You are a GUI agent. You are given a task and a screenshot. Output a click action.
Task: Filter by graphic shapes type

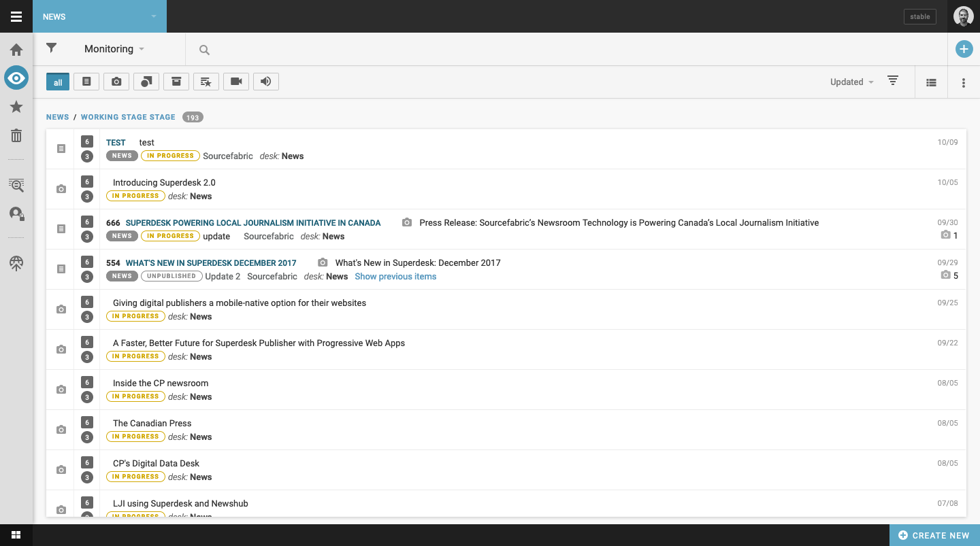(146, 82)
